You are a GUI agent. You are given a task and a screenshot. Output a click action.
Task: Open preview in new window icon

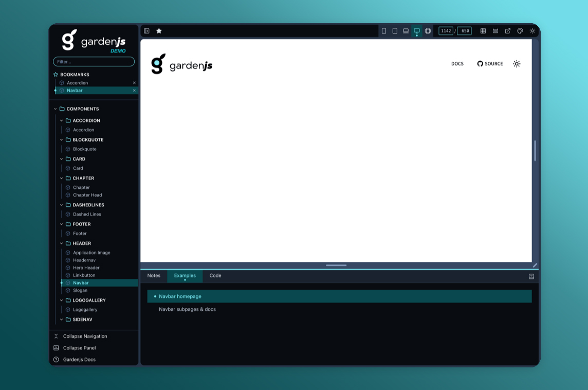[507, 31]
